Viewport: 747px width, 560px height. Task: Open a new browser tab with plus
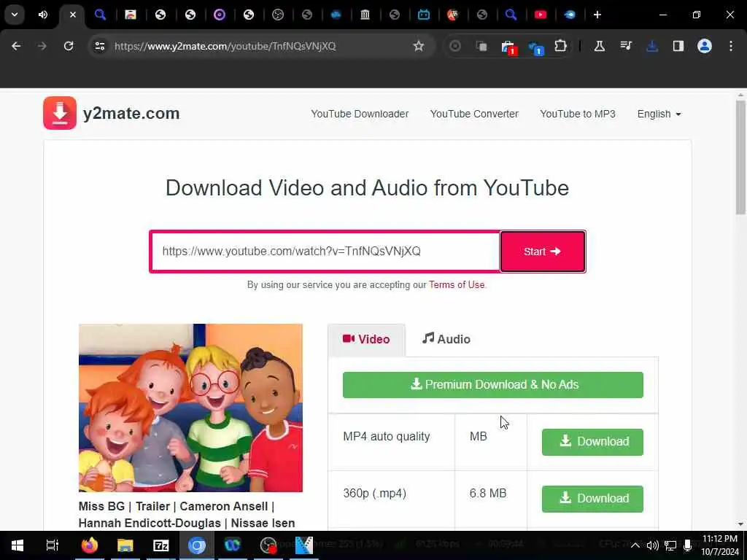(597, 15)
